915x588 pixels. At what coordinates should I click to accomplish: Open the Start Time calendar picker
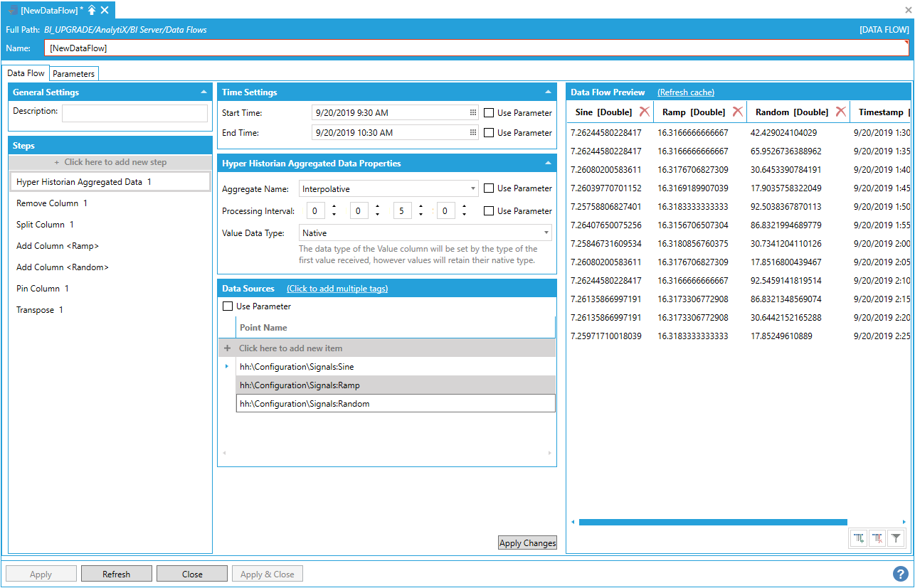click(x=473, y=113)
